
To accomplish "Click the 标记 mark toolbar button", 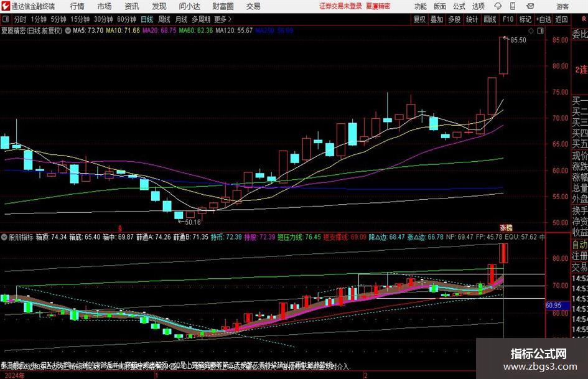I will click(x=525, y=19).
